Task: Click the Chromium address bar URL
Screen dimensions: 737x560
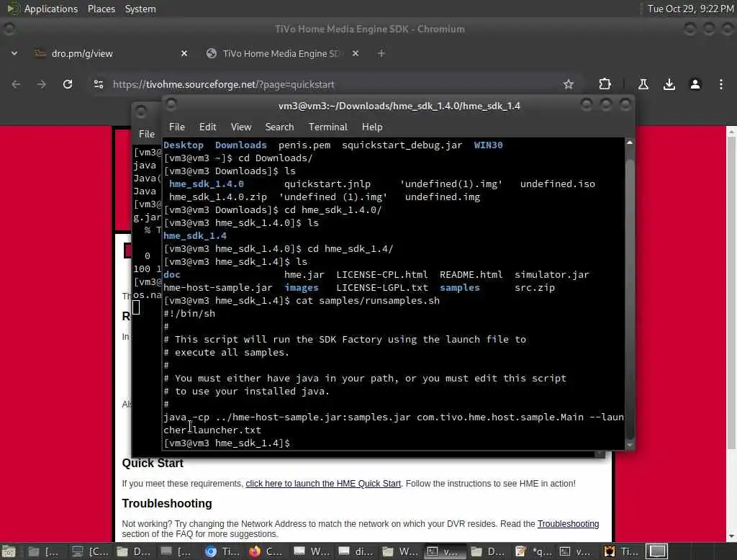Action: (x=223, y=84)
